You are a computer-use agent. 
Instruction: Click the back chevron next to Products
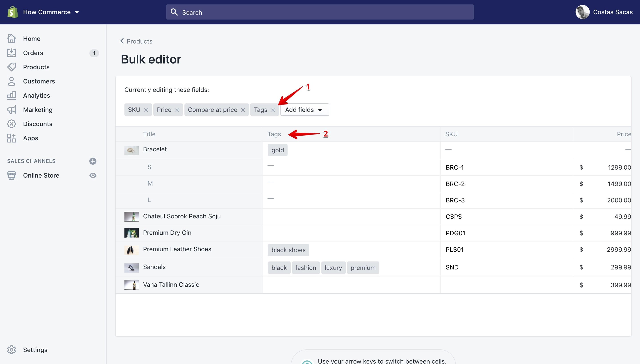click(122, 41)
